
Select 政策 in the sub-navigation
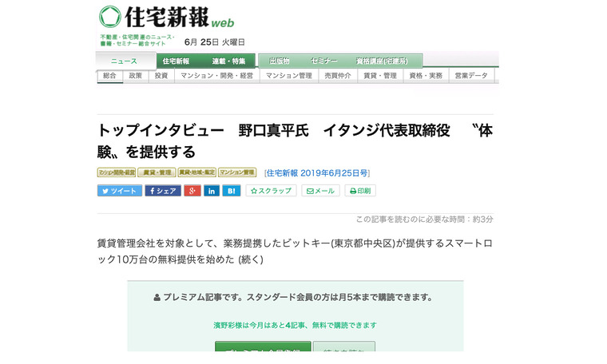click(x=136, y=76)
